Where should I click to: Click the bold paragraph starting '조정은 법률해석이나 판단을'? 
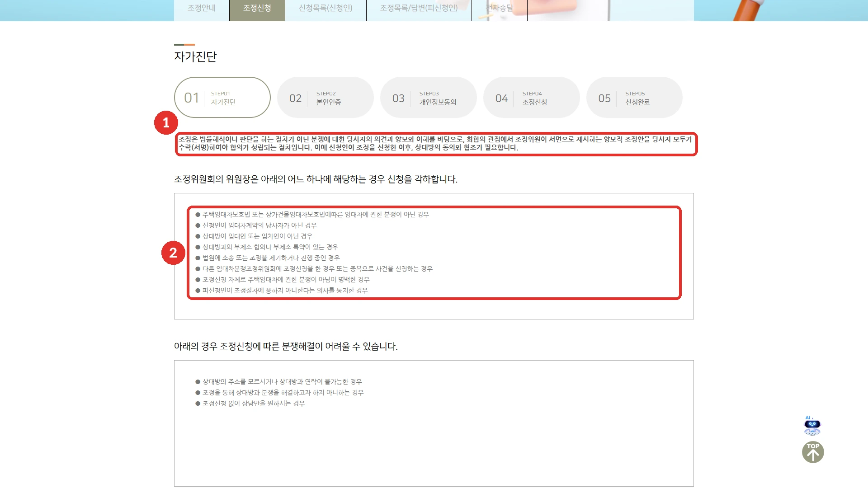click(435, 143)
